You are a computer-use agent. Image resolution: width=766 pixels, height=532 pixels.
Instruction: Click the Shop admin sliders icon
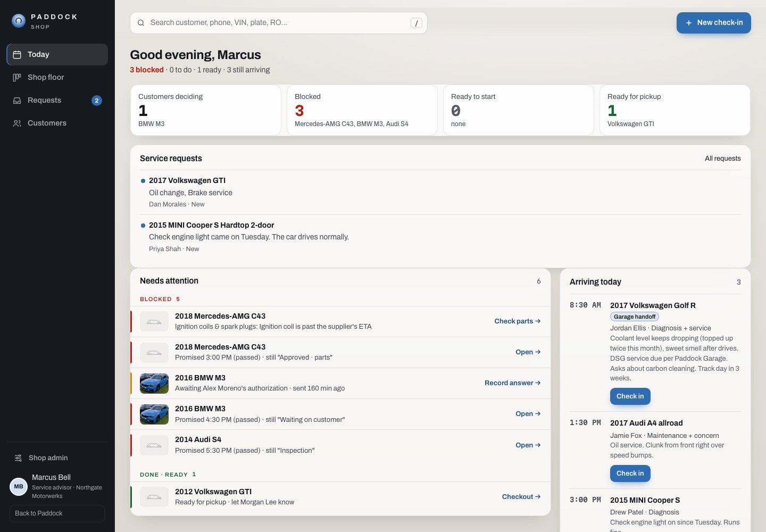[x=18, y=458]
